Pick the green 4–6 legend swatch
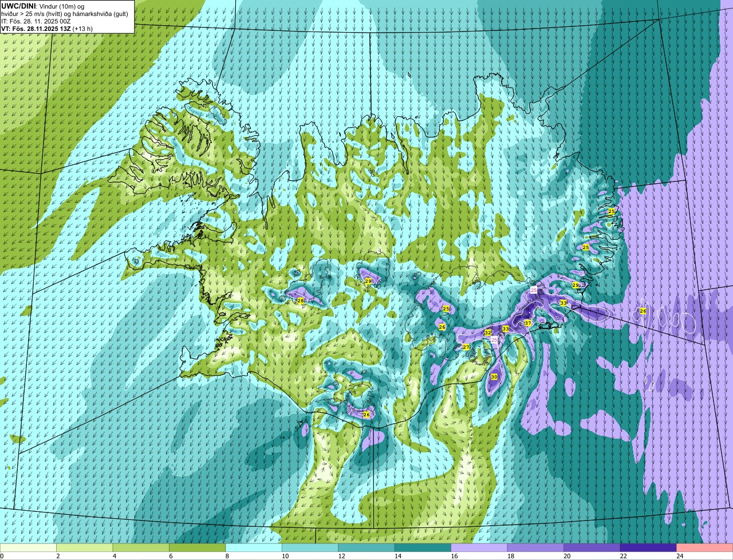Image resolution: width=733 pixels, height=560 pixels. tap(141, 547)
